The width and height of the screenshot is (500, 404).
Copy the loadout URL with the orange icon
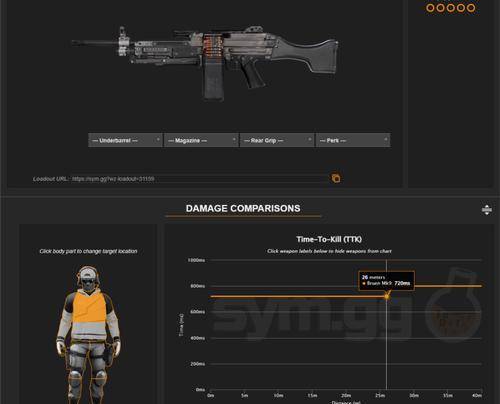336,178
